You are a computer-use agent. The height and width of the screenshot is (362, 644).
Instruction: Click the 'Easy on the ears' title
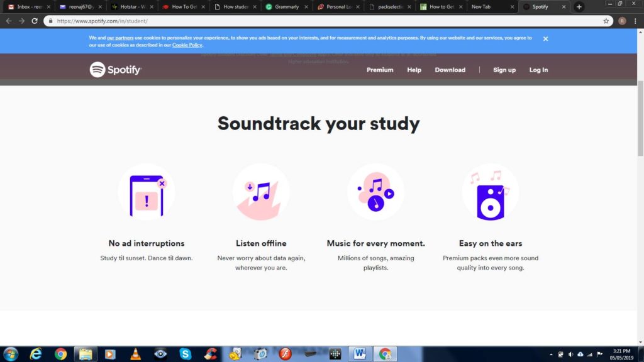point(491,243)
